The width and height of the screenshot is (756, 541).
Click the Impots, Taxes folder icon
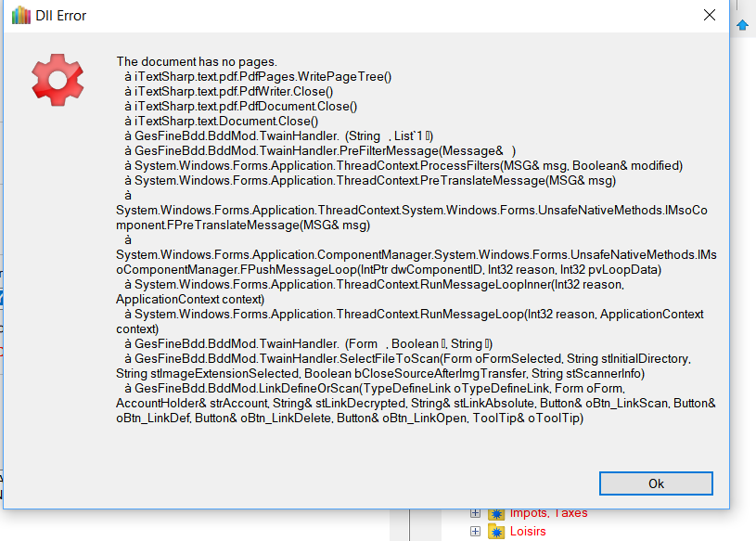tap(496, 513)
